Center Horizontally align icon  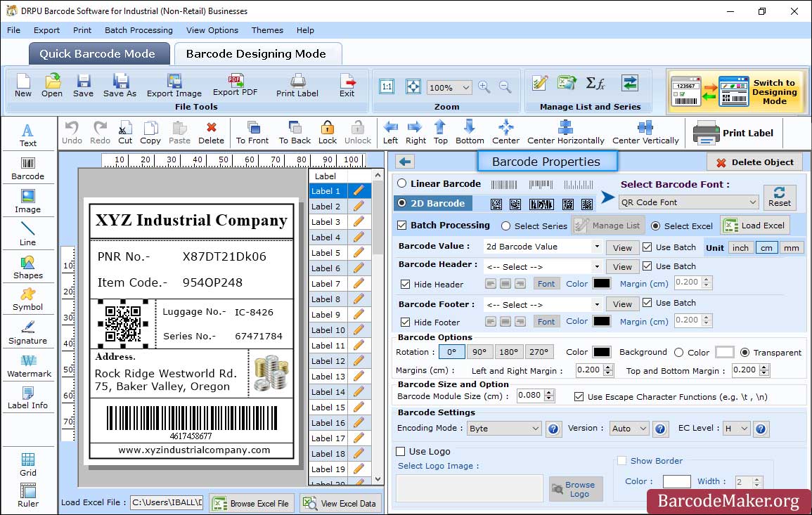[565, 133]
